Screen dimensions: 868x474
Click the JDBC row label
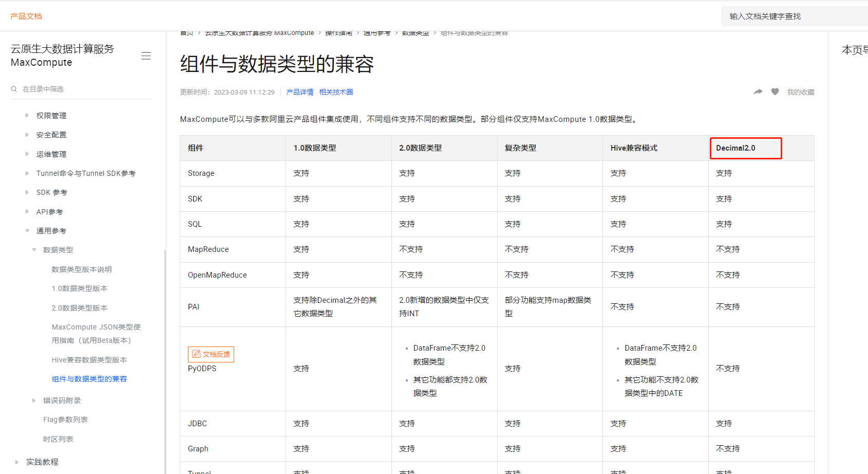pos(197,424)
